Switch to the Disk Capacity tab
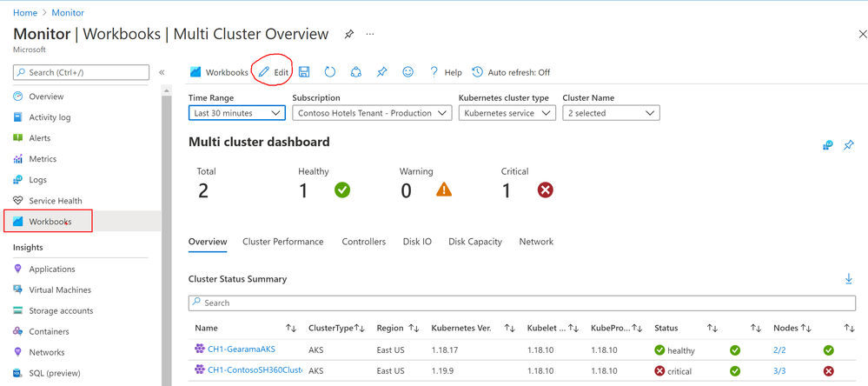This screenshot has height=386, width=868. point(475,242)
